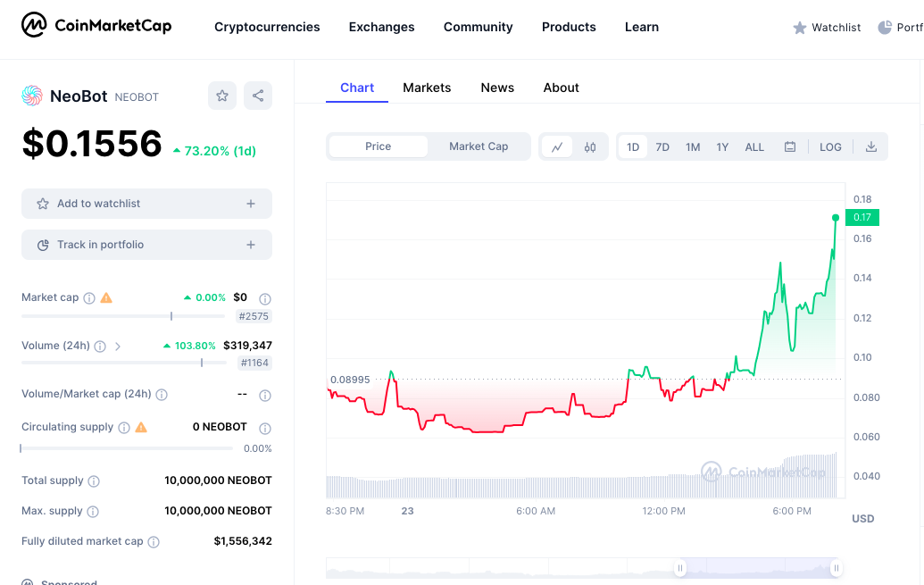Click info icon right of Volume/Market cap dashes
This screenshot has width=924, height=585.
[265, 396]
